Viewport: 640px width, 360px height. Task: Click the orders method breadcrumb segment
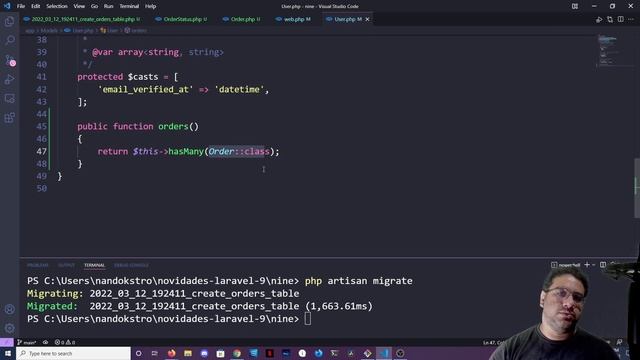[x=136, y=31]
